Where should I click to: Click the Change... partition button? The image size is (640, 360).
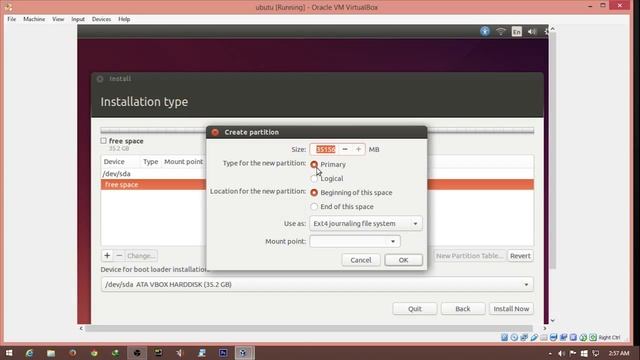[141, 256]
